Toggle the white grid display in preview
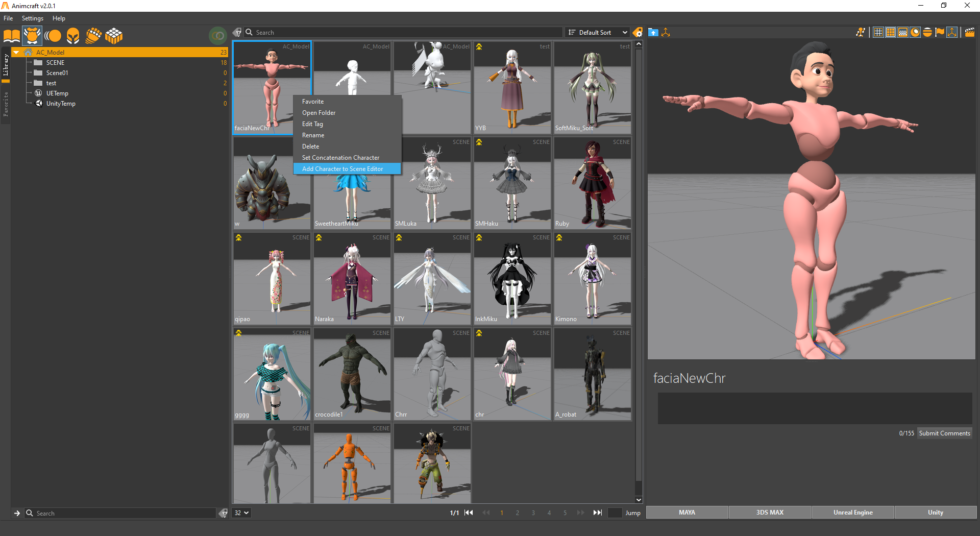The height and width of the screenshot is (536, 980). point(878,32)
